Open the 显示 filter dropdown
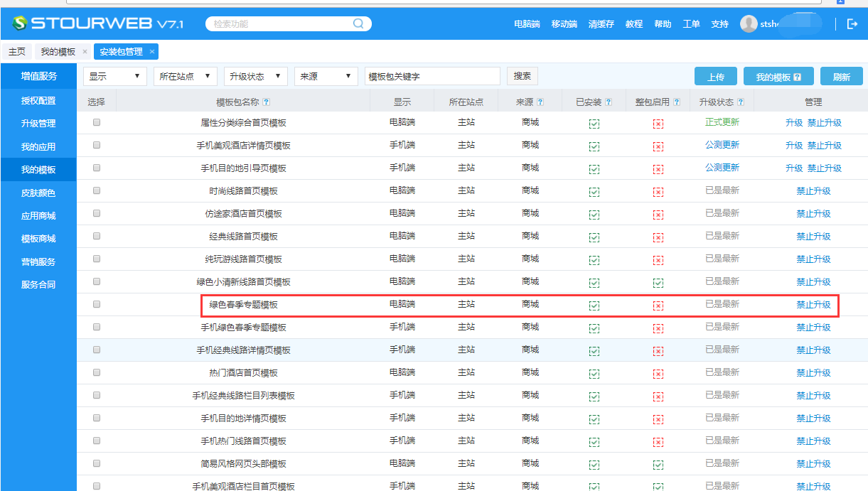Screen dimensions: 868x491 pos(114,77)
